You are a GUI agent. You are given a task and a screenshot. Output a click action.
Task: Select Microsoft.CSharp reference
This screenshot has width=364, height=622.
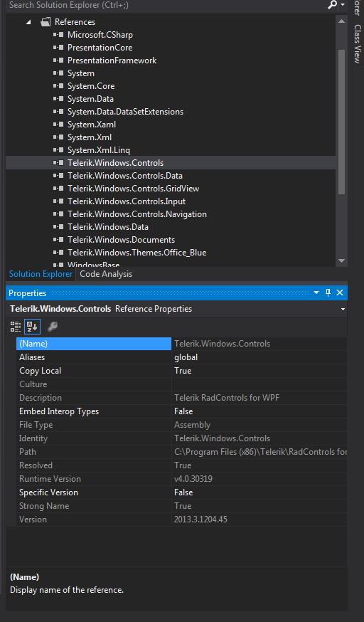tap(100, 35)
